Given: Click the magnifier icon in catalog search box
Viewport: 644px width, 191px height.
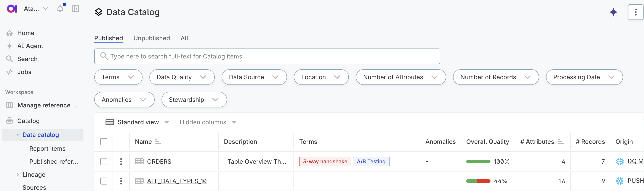Looking at the screenshot, I should pyautogui.click(x=104, y=56).
